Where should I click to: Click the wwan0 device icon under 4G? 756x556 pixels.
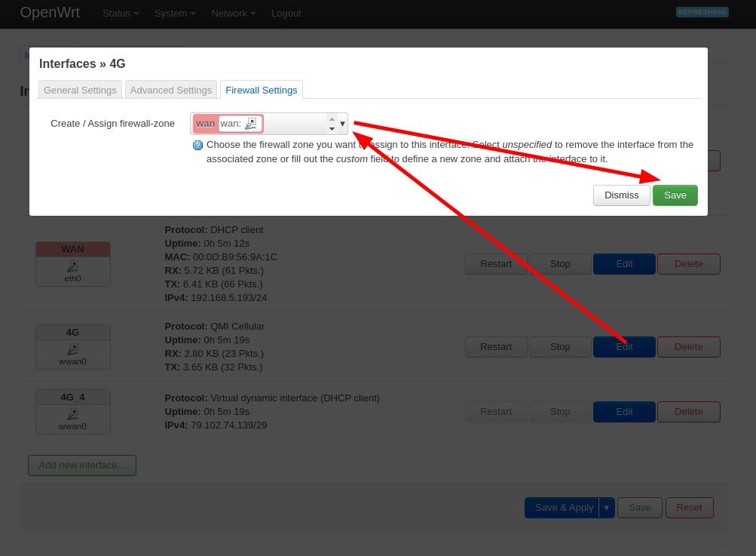(73, 349)
